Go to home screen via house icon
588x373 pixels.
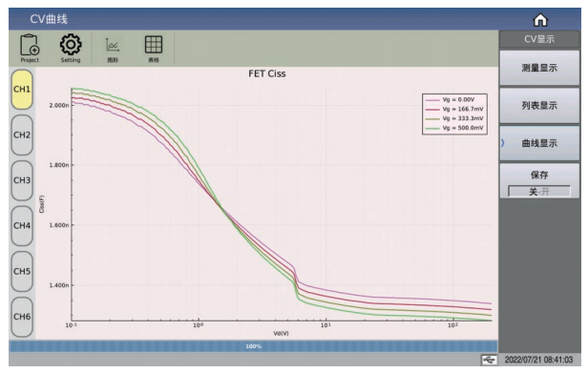[x=540, y=19]
